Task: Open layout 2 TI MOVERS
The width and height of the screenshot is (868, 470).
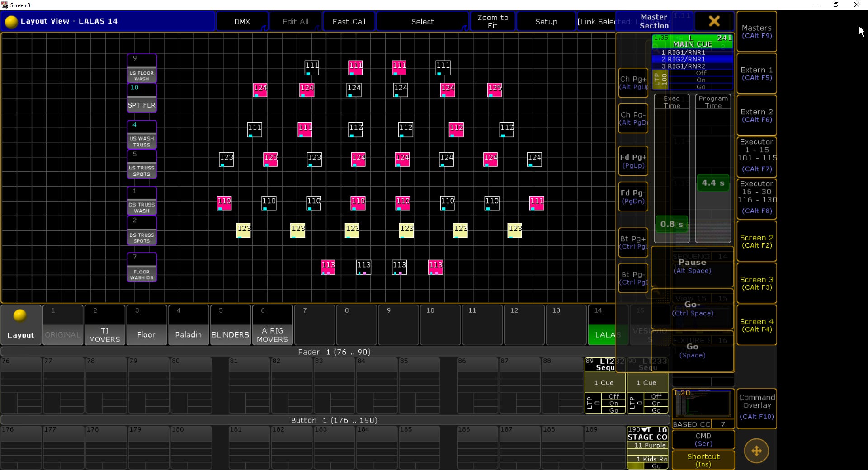Action: [104, 325]
